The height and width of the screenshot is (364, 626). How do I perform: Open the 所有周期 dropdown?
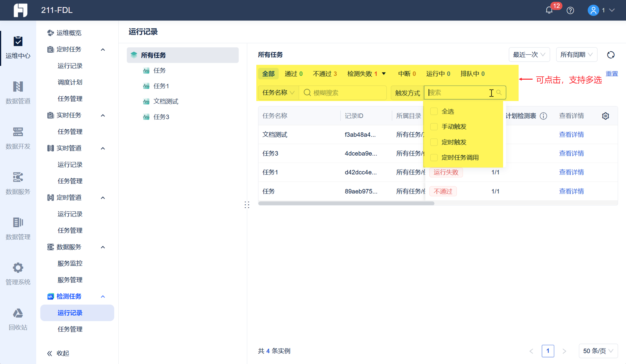point(577,55)
